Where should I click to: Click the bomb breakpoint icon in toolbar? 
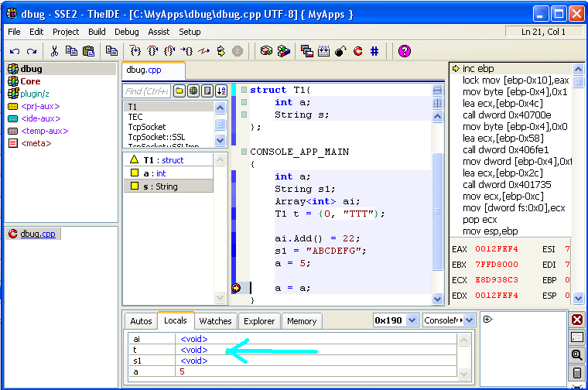click(x=340, y=51)
